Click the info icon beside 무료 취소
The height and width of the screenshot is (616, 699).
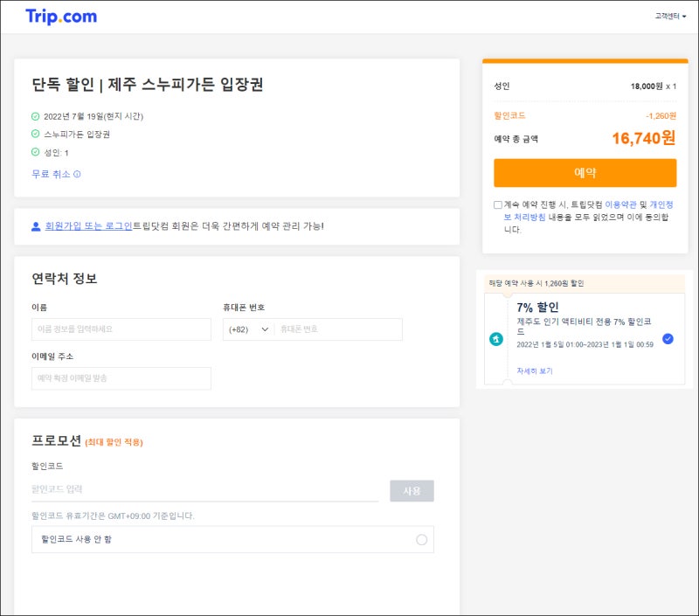(77, 174)
